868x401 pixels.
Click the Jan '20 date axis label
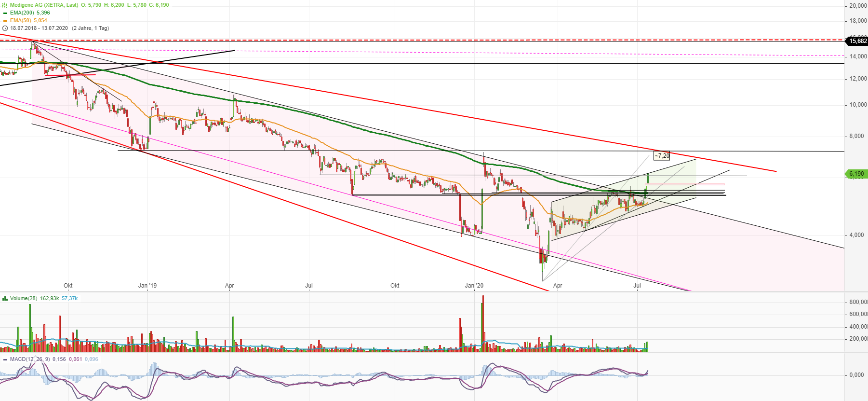pyautogui.click(x=474, y=286)
